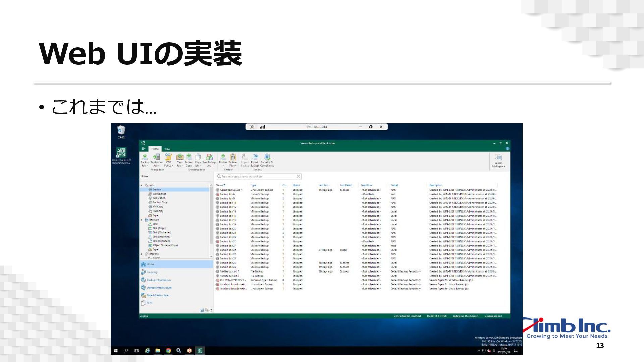Switch to the View ribbon tab
This screenshot has width=644, height=362.
click(x=167, y=149)
